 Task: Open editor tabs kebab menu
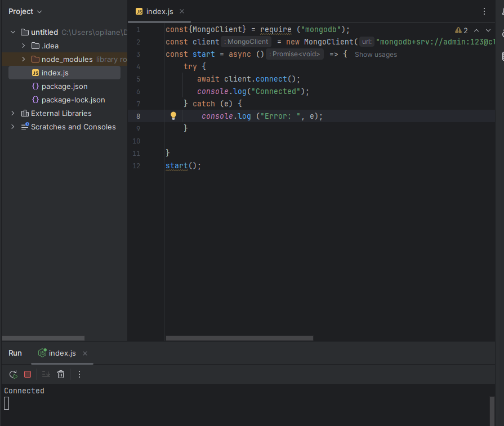(484, 11)
